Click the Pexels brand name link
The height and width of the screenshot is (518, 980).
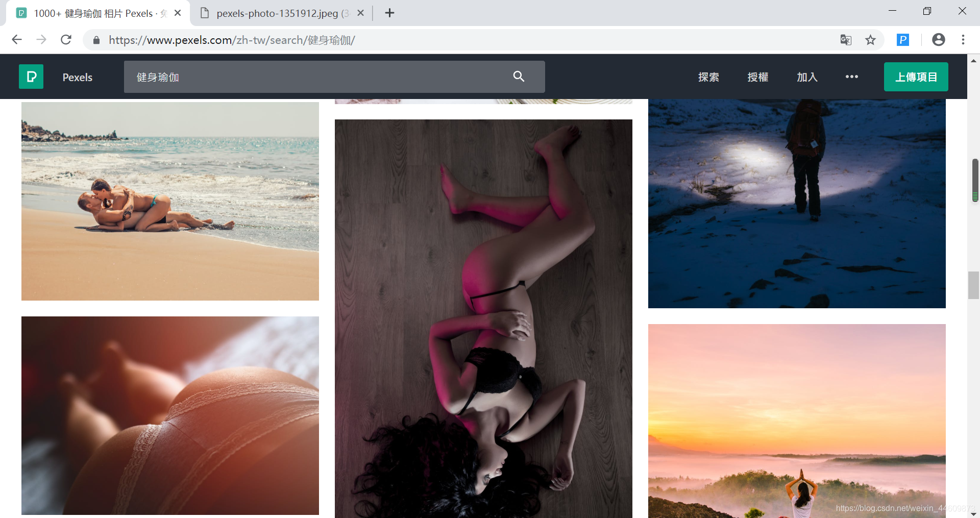point(78,77)
